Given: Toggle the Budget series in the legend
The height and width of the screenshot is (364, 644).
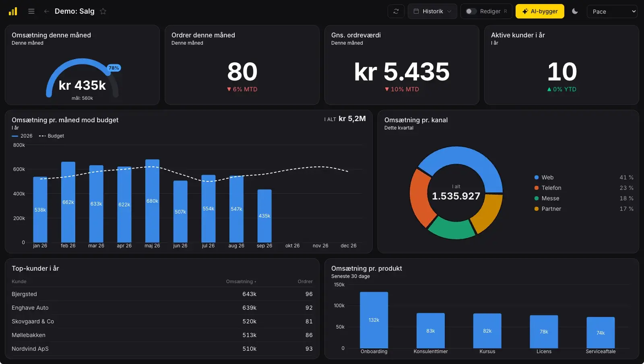Looking at the screenshot, I should click(x=52, y=136).
